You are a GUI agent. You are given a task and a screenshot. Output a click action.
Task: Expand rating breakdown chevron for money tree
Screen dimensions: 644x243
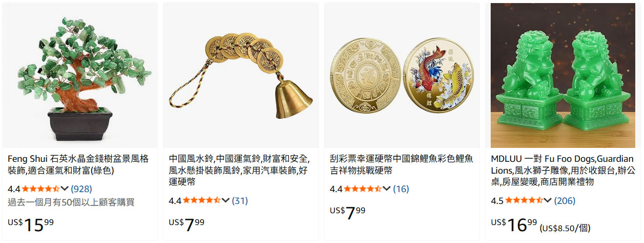click(65, 189)
